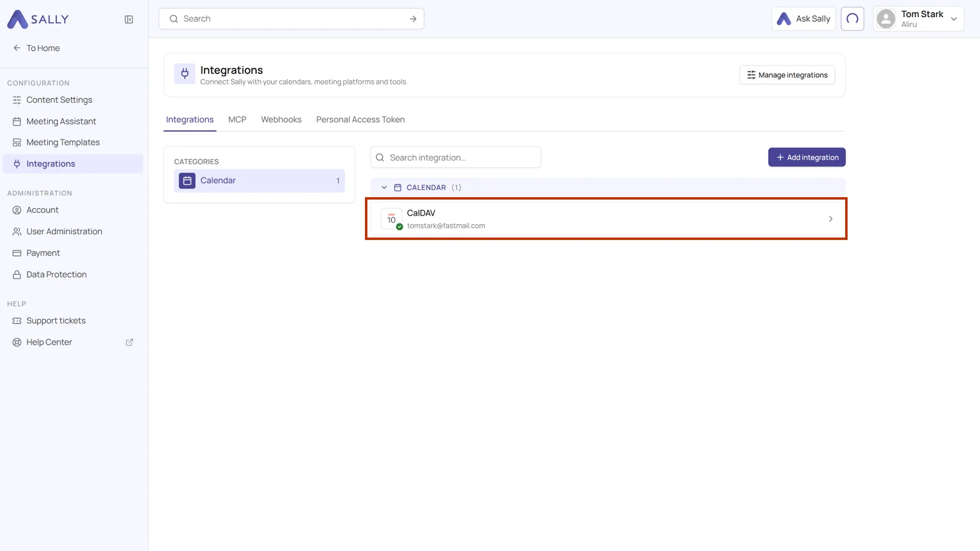980x551 pixels.
Task: Open Tom Stark user menu dropdown
Action: pos(919,19)
